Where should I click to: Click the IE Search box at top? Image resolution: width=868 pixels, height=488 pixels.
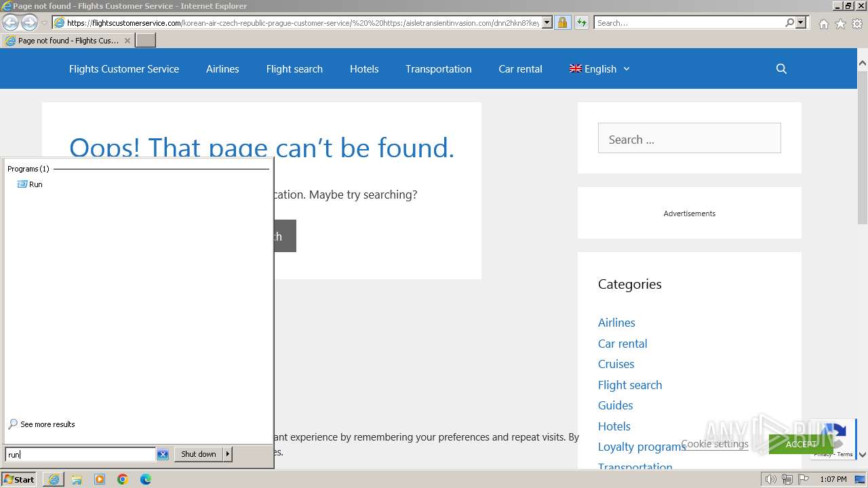[x=688, y=22]
